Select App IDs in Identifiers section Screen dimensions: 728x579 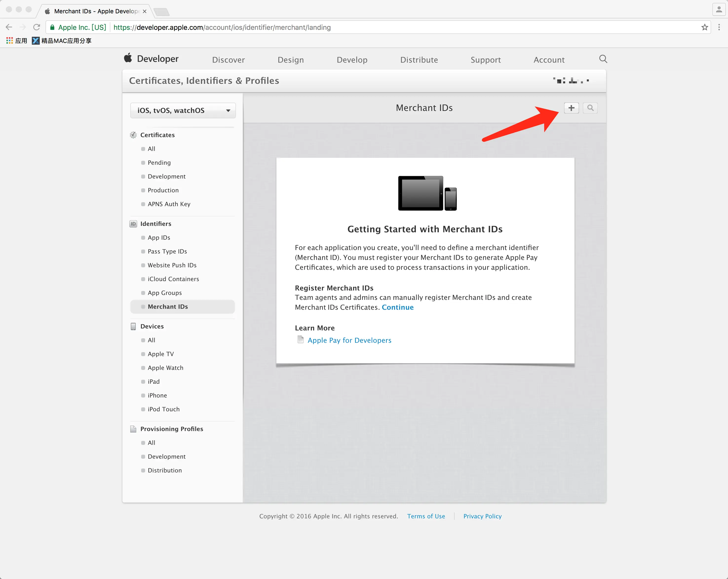pyautogui.click(x=159, y=237)
